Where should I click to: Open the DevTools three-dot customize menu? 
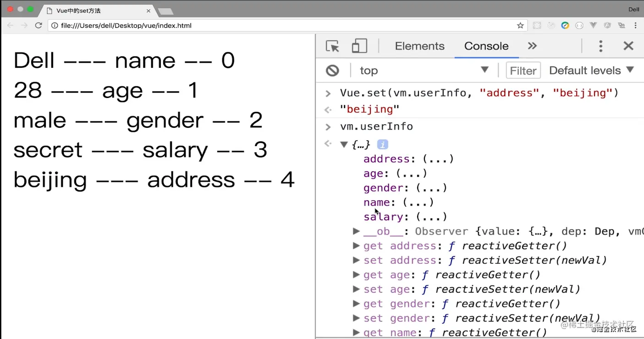(600, 46)
